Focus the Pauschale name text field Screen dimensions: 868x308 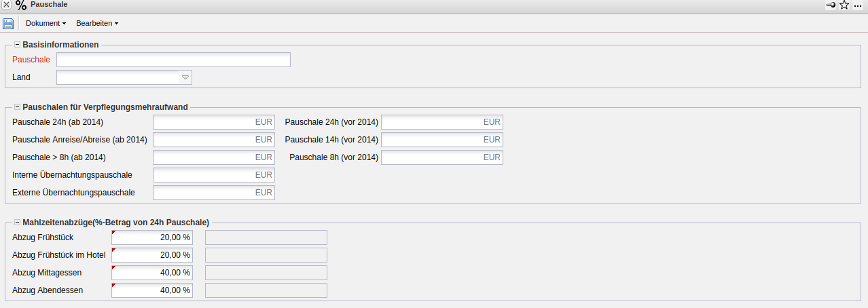point(173,60)
